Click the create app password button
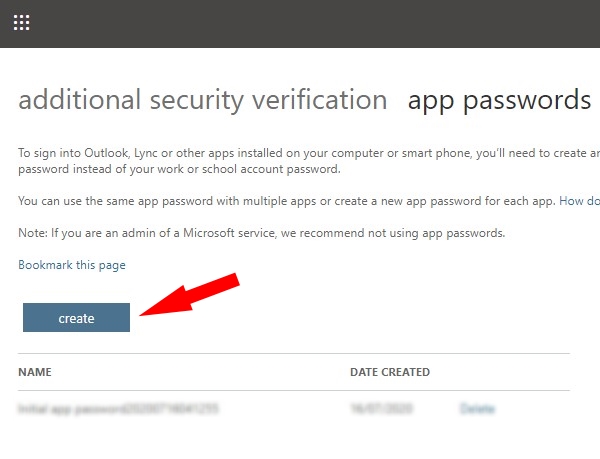 click(76, 318)
